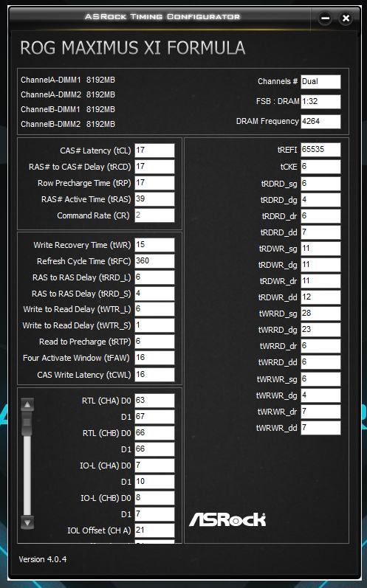The width and height of the screenshot is (367, 588).
Task: Click the tWRRD_dg value field
Action: tap(320, 330)
